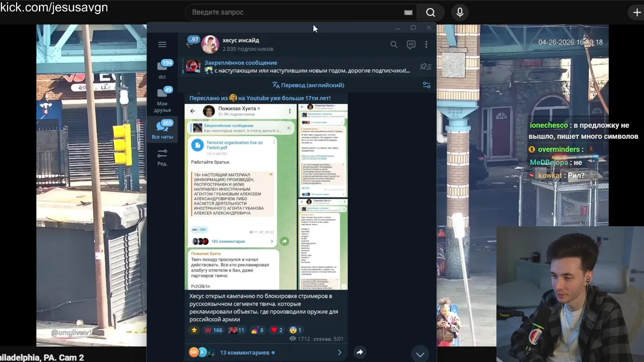Screen dimensions: 644x362
Task: Share the post with the forward arrow
Action: (x=360, y=352)
